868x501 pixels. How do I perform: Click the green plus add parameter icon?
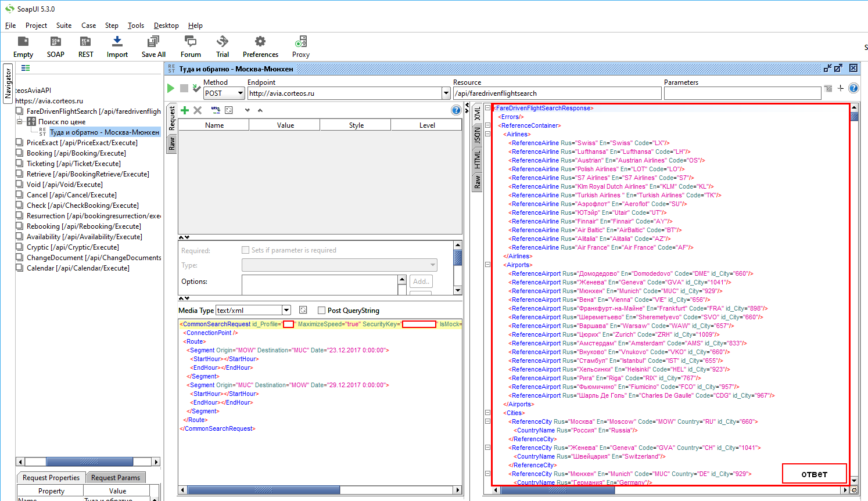tap(185, 110)
